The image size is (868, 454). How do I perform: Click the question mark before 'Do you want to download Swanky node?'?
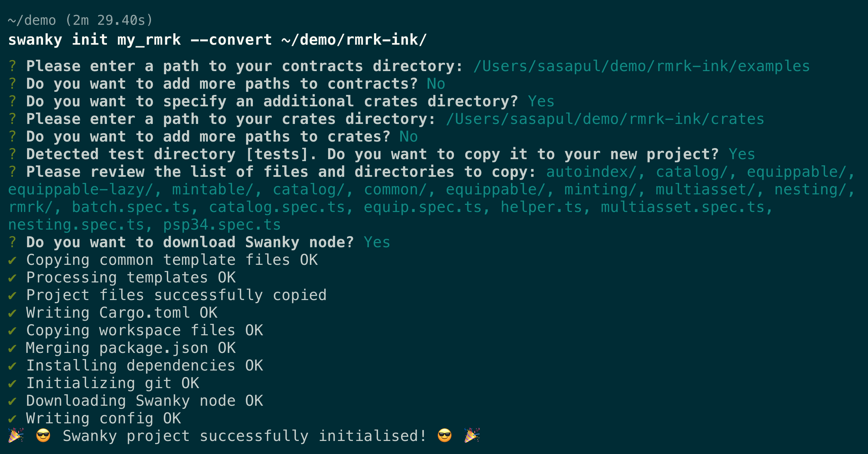[12, 243]
